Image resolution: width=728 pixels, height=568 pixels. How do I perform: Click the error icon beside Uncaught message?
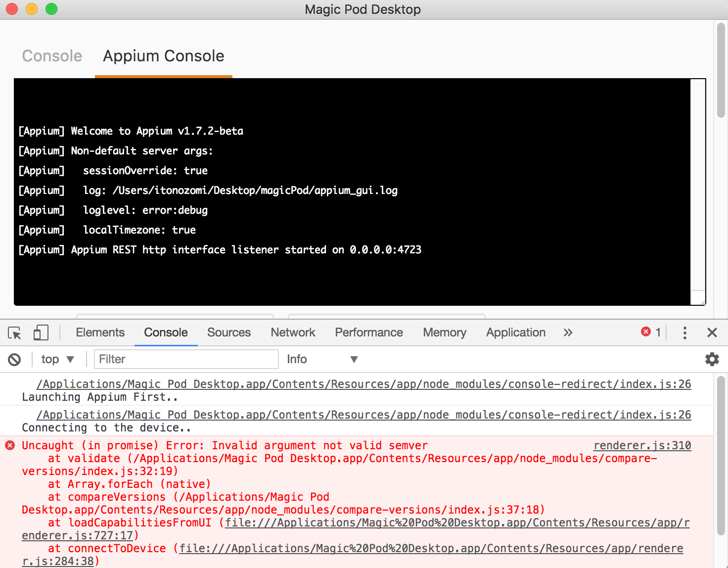pyautogui.click(x=10, y=445)
